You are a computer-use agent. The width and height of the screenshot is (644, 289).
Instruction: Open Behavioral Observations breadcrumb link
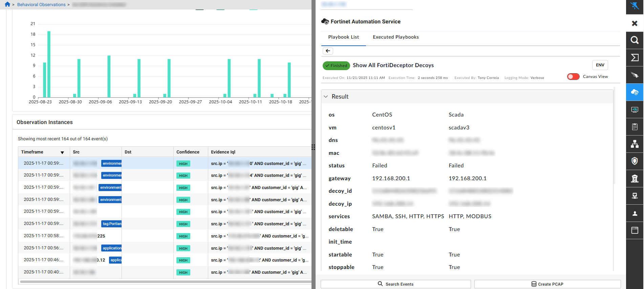(41, 5)
